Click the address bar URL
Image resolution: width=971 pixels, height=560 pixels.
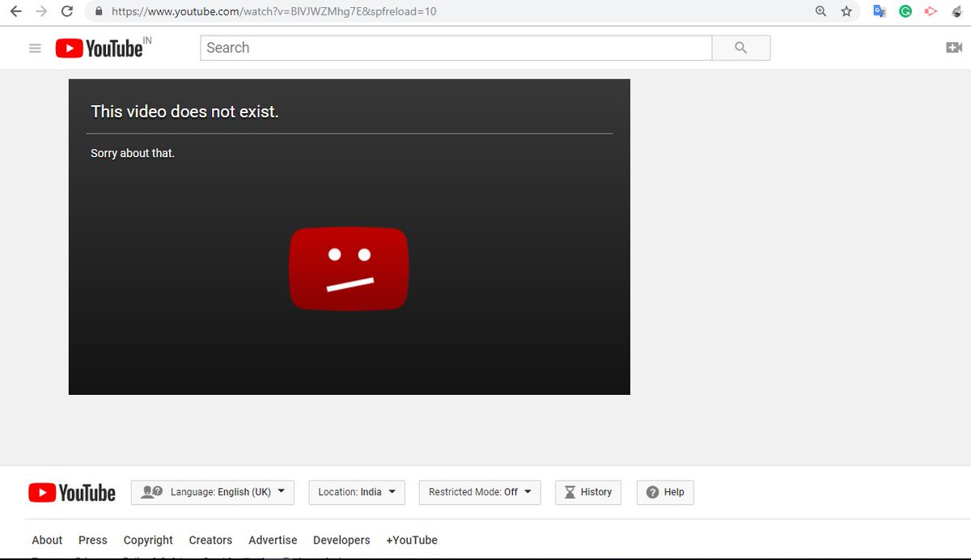coord(274,11)
